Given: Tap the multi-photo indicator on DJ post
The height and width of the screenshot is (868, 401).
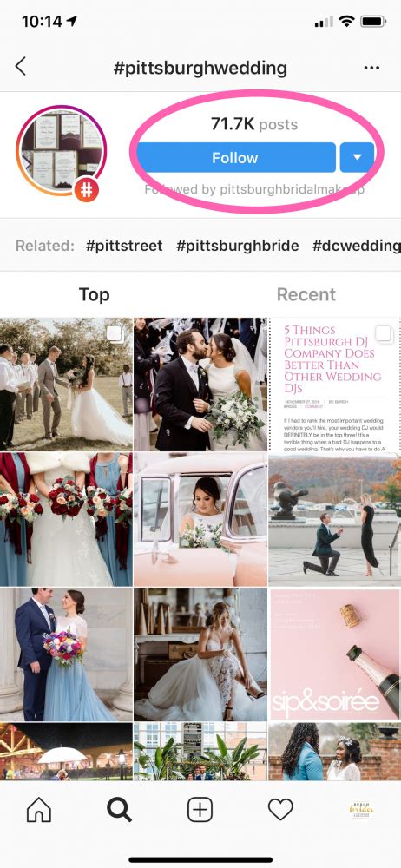Looking at the screenshot, I should (x=384, y=334).
